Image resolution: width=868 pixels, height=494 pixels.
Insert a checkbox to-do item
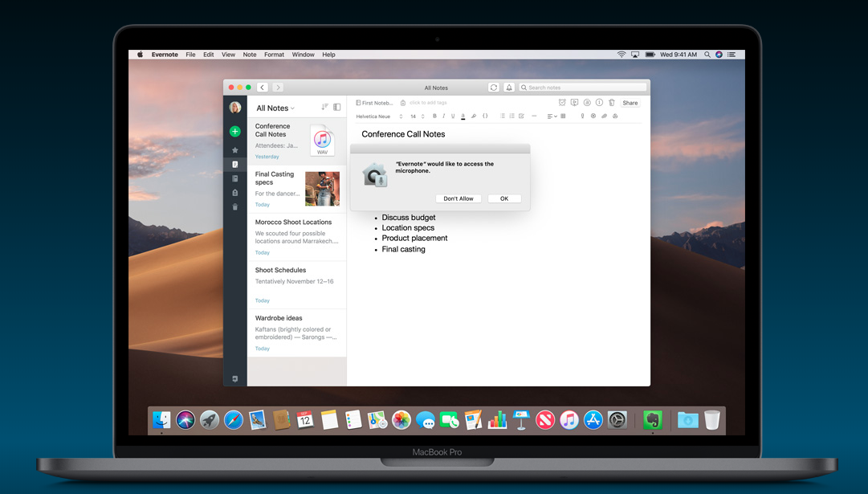click(521, 116)
